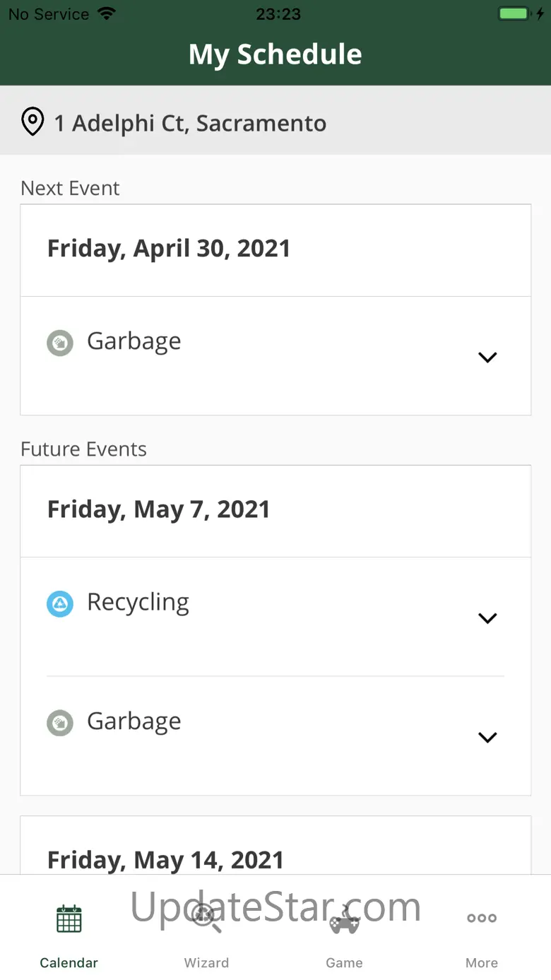Tap the Wizard magnifier icon
The width and height of the screenshot is (551, 980).
click(x=206, y=919)
